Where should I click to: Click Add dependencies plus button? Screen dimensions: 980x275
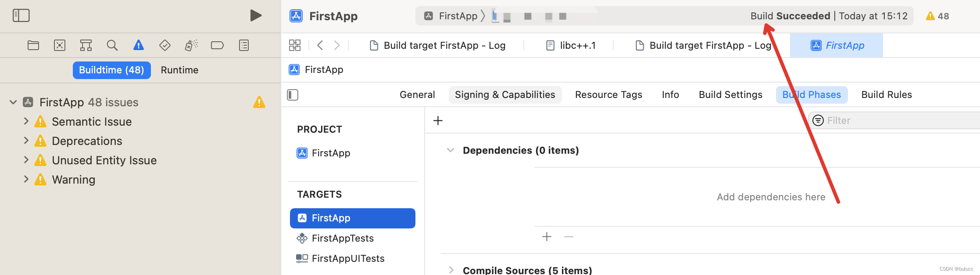[547, 237]
